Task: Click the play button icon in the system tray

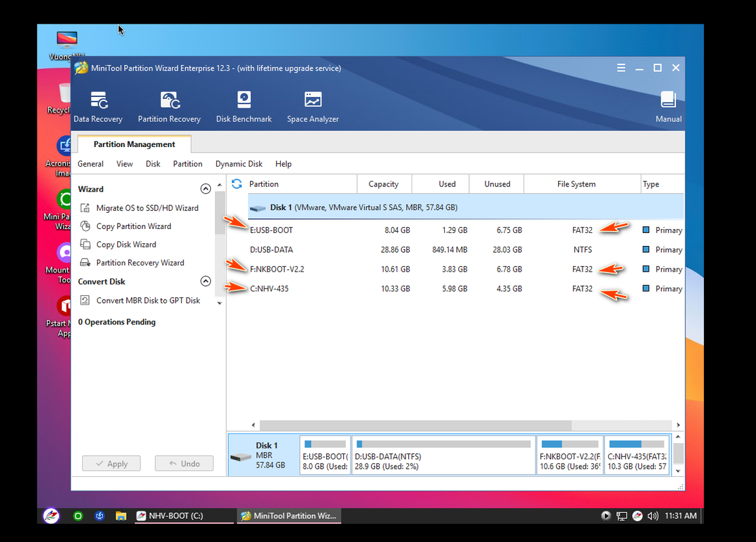Action: click(606, 516)
